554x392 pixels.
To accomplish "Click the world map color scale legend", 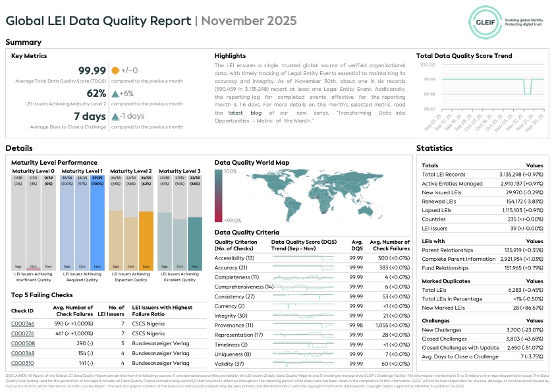I will coord(219,196).
